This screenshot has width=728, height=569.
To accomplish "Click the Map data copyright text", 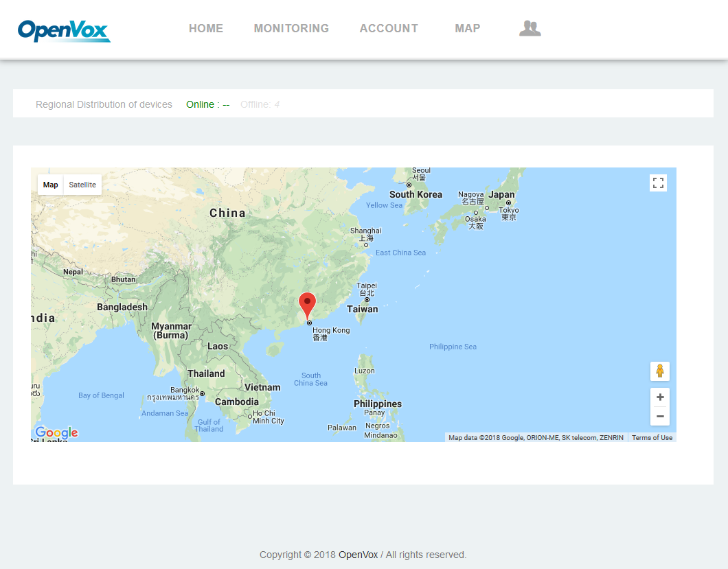I will point(536,438).
